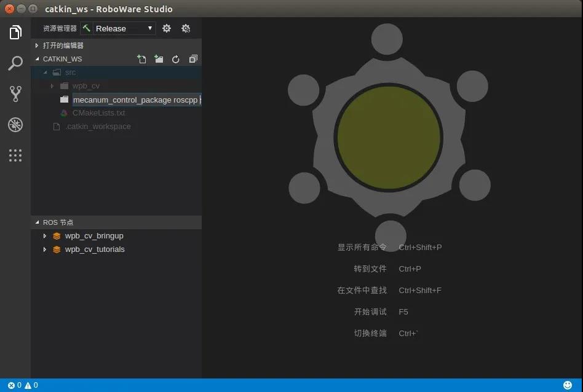Minimize the RoboWare Studio window
583x392 pixels.
21,9
